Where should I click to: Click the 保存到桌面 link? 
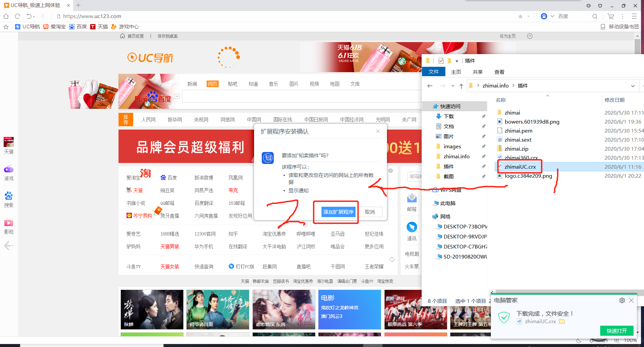click(167, 36)
